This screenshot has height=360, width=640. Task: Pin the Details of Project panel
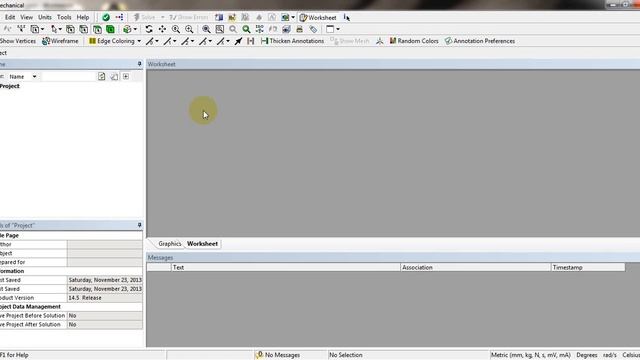pyautogui.click(x=139, y=225)
